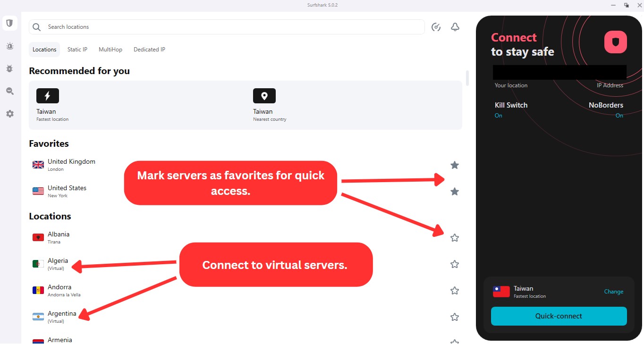Click Taiwan Nearest country label
This screenshot has width=644, height=344.
(270, 119)
